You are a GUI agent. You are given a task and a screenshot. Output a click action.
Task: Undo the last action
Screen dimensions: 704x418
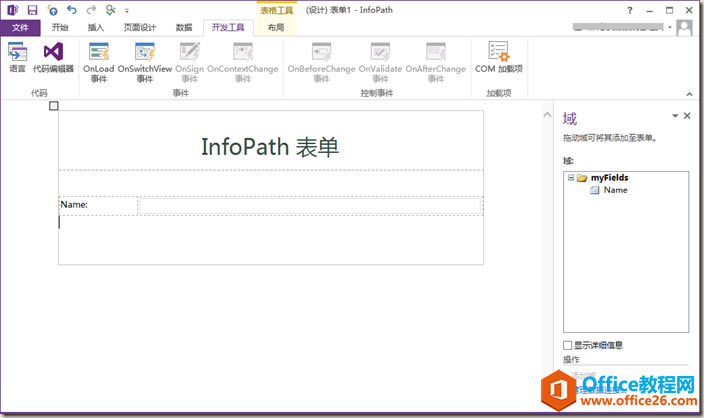tap(71, 10)
